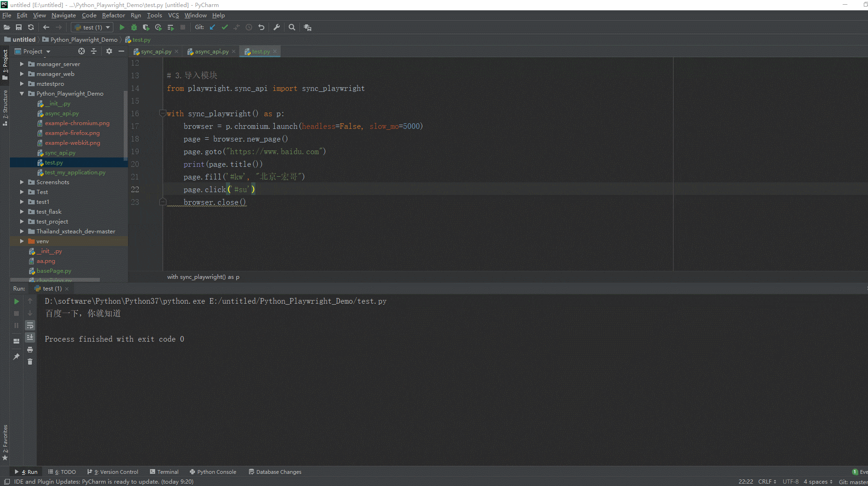Click the Synchronize refresh icon

coord(31,27)
